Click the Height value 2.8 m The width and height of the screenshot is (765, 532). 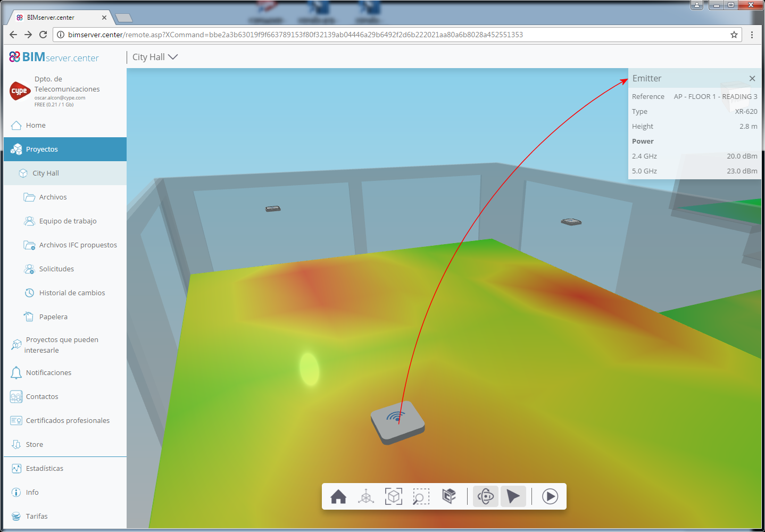point(749,127)
